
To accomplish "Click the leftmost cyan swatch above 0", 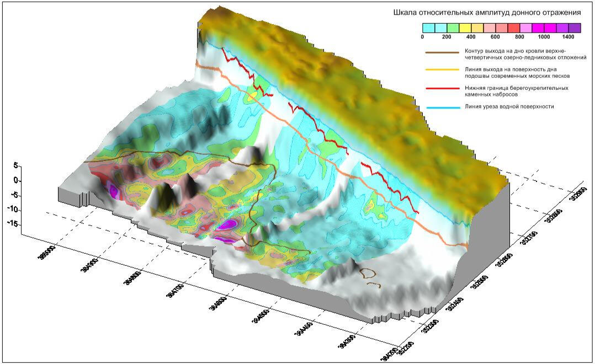I will (x=428, y=28).
